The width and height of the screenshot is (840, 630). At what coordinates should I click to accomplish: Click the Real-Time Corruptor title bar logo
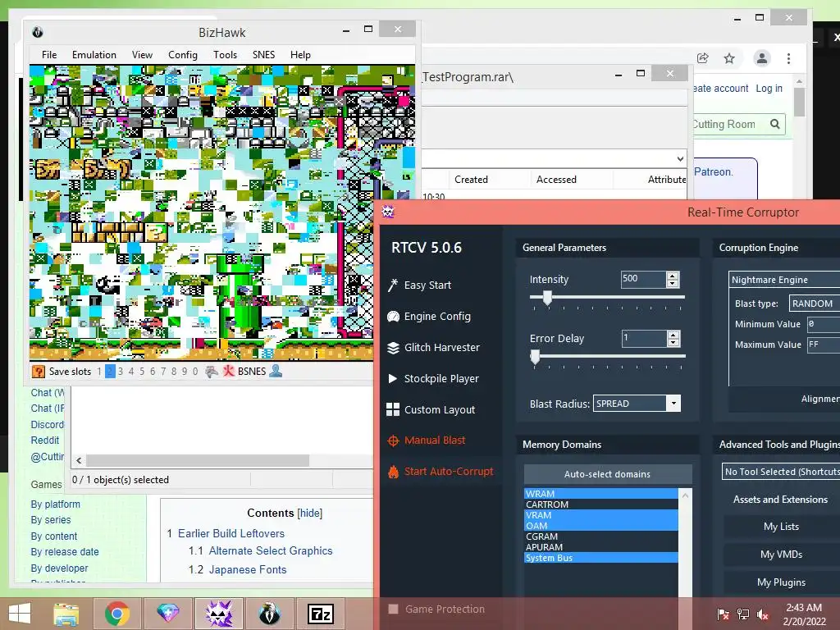tap(388, 212)
